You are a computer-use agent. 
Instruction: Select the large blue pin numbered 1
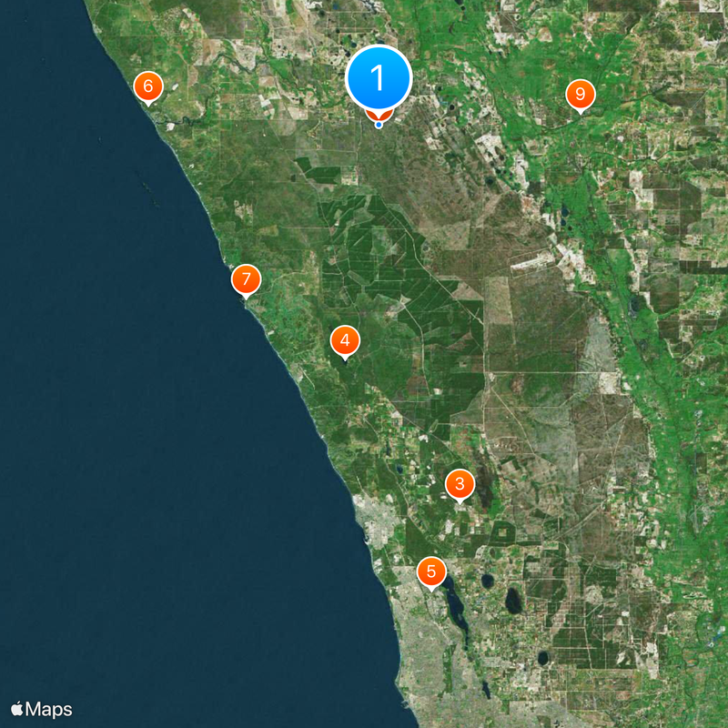[379, 78]
